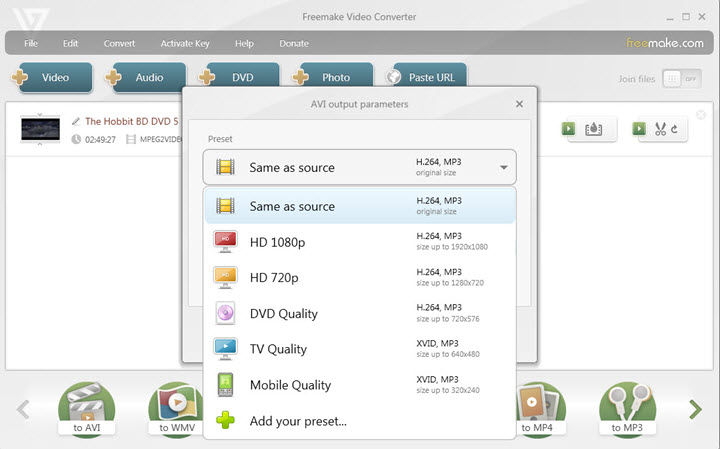
Task: Click the film strip icon in preset box
Action: pyautogui.click(x=225, y=167)
